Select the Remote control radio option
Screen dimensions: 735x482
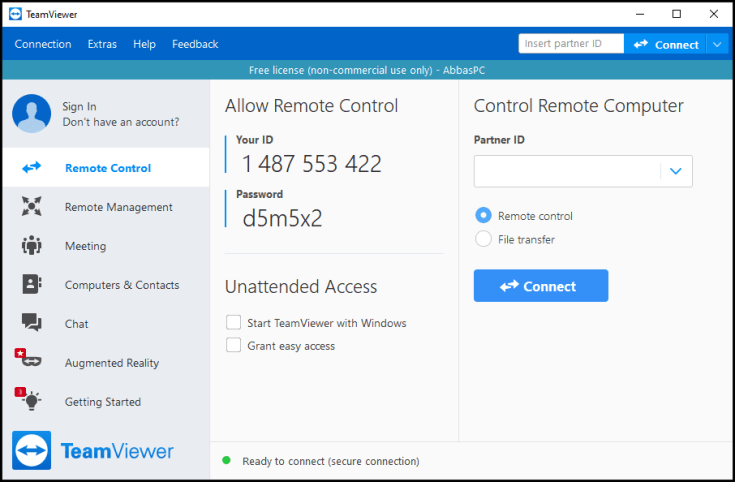[483, 215]
